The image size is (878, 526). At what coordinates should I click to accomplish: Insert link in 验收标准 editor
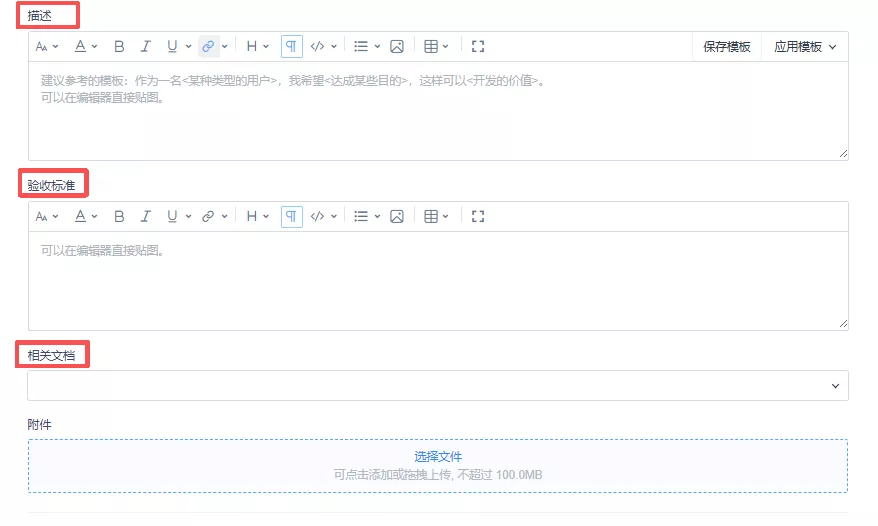click(x=208, y=216)
